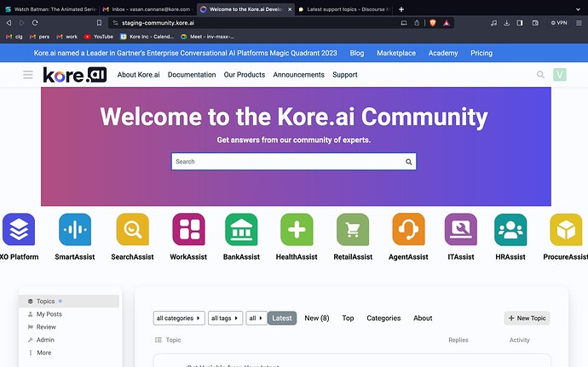The image size is (588, 367).
Task: Open the HRAssist product icon
Action: pyautogui.click(x=510, y=229)
